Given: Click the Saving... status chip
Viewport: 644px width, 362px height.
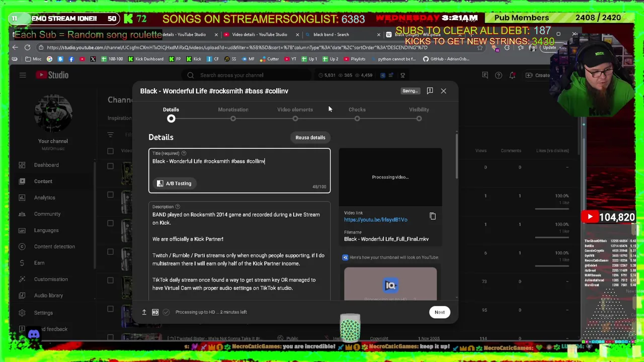Looking at the screenshot, I should point(410,91).
